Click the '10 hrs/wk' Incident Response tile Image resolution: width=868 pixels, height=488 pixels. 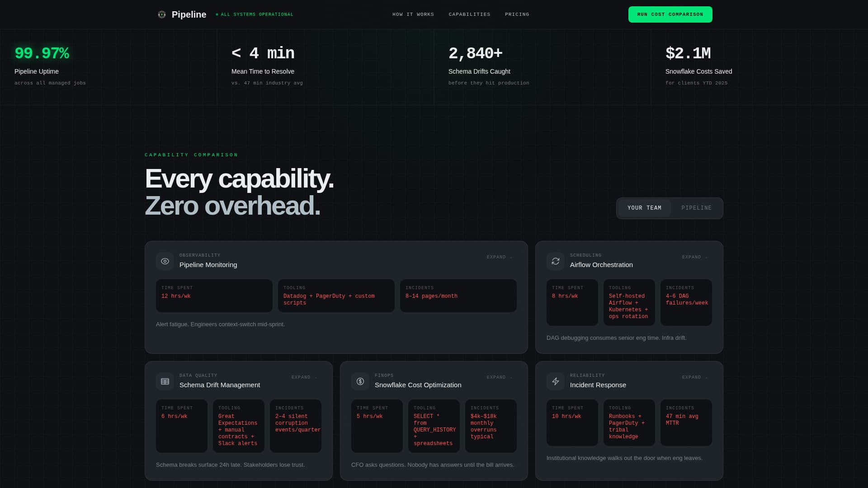pos(572,422)
